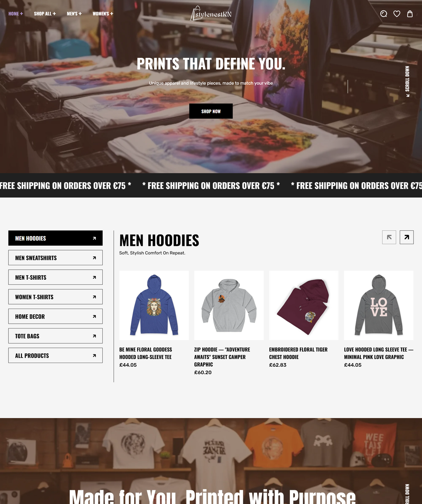Select the Men Sweatshirts category tab
The image size is (422, 504).
pyautogui.click(x=55, y=258)
